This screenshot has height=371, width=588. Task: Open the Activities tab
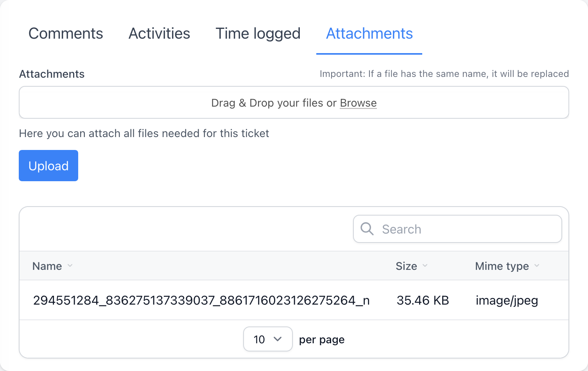[159, 34]
